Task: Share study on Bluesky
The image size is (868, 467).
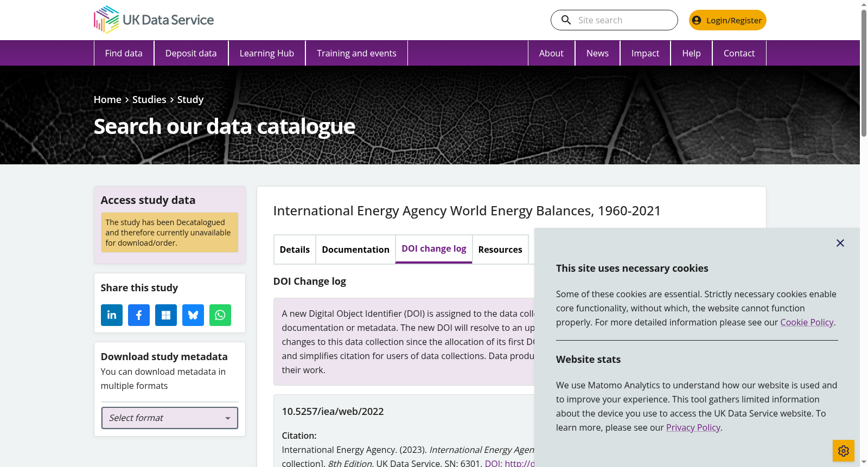Action: (193, 315)
